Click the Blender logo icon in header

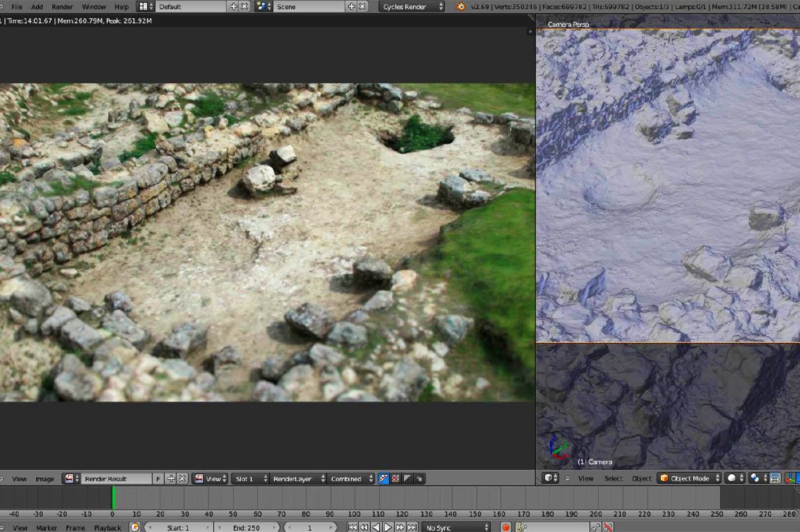pos(460,7)
